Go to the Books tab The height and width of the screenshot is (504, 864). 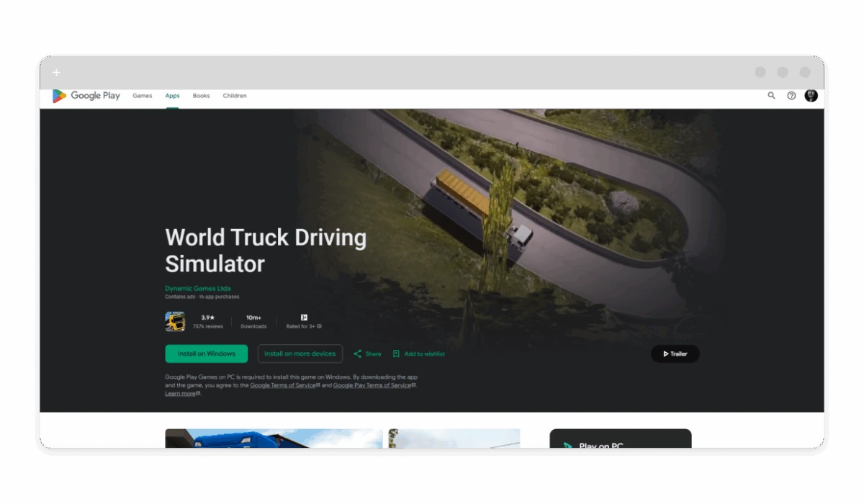tap(201, 96)
